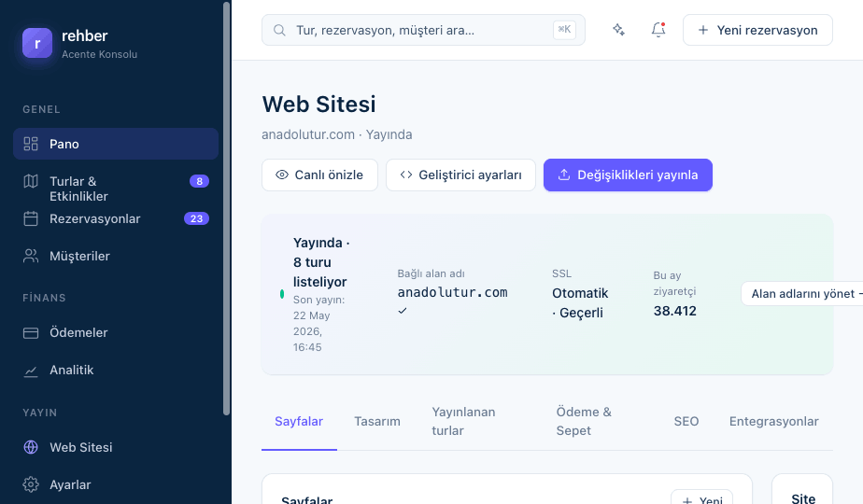The image size is (863, 504).
Task: Click the ⌘K shortcut hint
Action: (x=564, y=30)
